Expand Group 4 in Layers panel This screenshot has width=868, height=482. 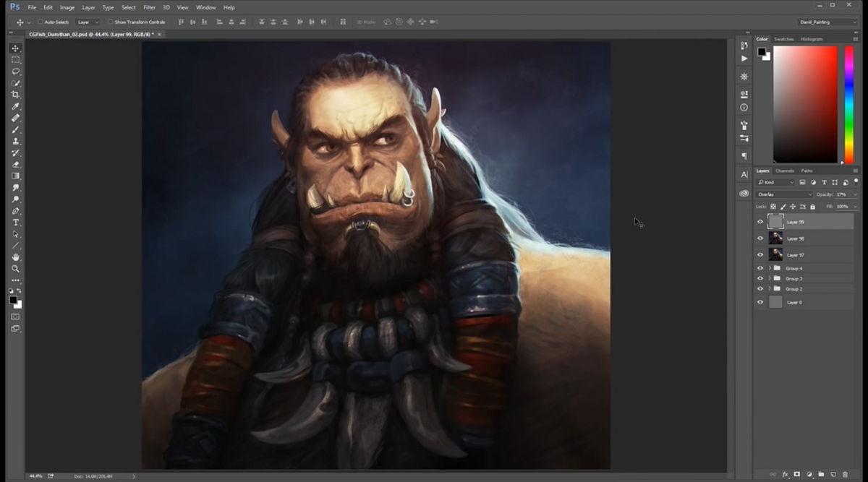point(769,268)
